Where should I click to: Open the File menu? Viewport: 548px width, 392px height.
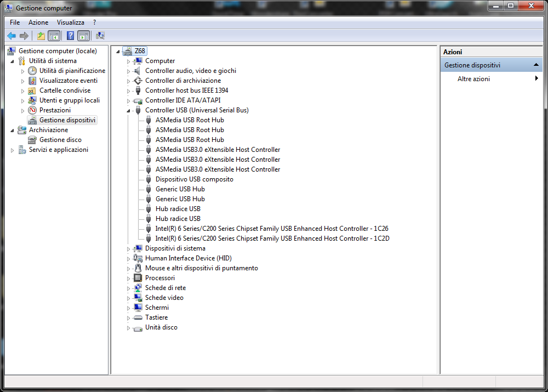(x=15, y=22)
